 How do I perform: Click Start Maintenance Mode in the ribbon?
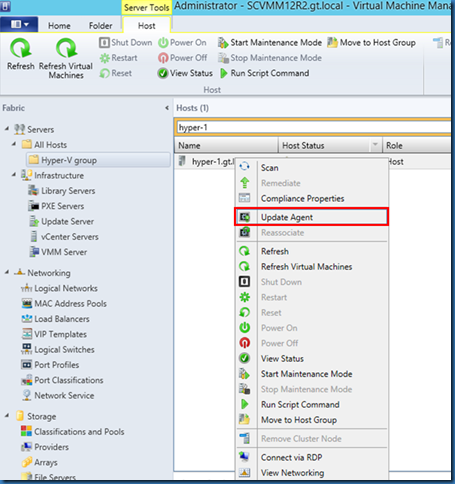coord(270,43)
